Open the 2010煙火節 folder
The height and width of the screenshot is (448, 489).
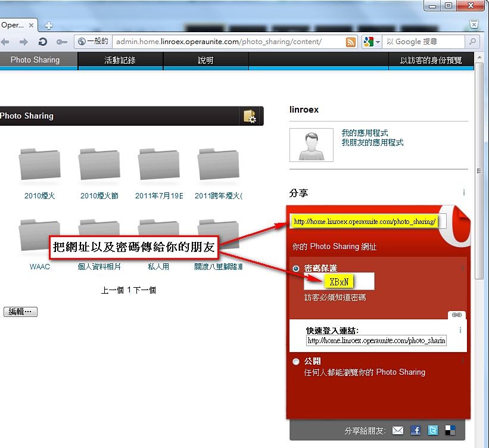tap(99, 164)
